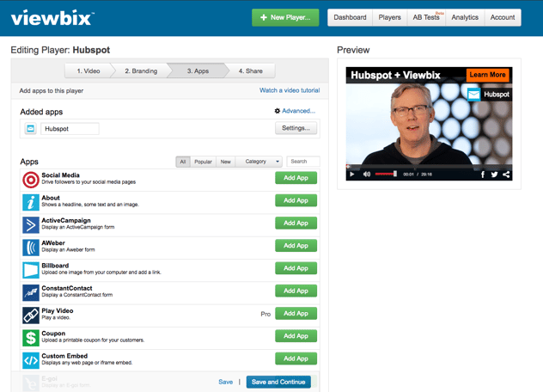
Task: Click the Twitter icon in player
Action: (494, 175)
